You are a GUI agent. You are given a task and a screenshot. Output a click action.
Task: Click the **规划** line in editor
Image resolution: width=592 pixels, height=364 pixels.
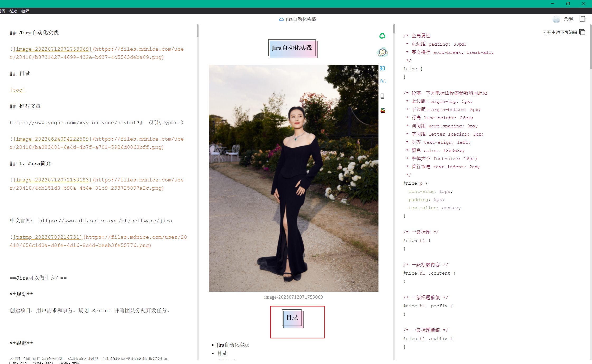pyautogui.click(x=21, y=294)
